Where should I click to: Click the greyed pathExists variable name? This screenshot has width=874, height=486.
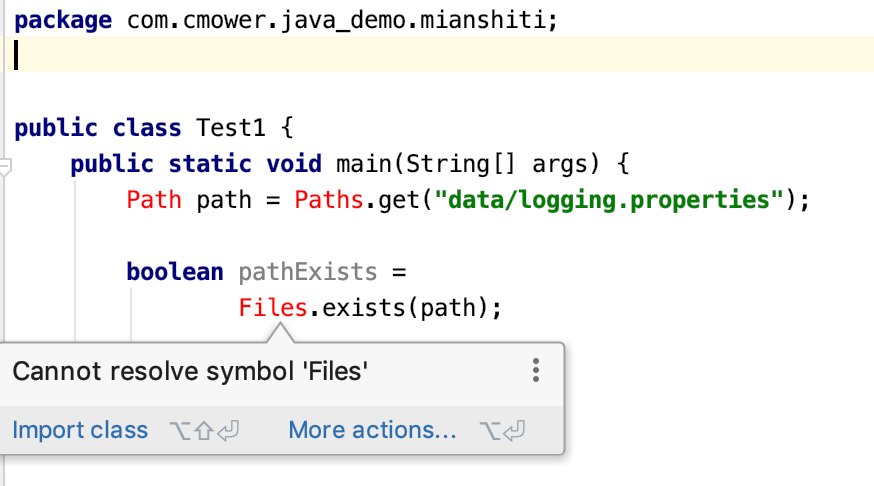(x=307, y=271)
